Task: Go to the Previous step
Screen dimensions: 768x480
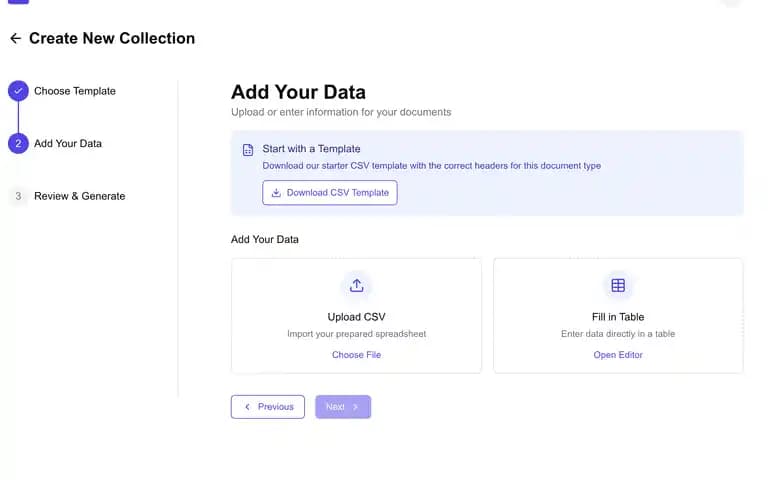Action: [x=267, y=407]
